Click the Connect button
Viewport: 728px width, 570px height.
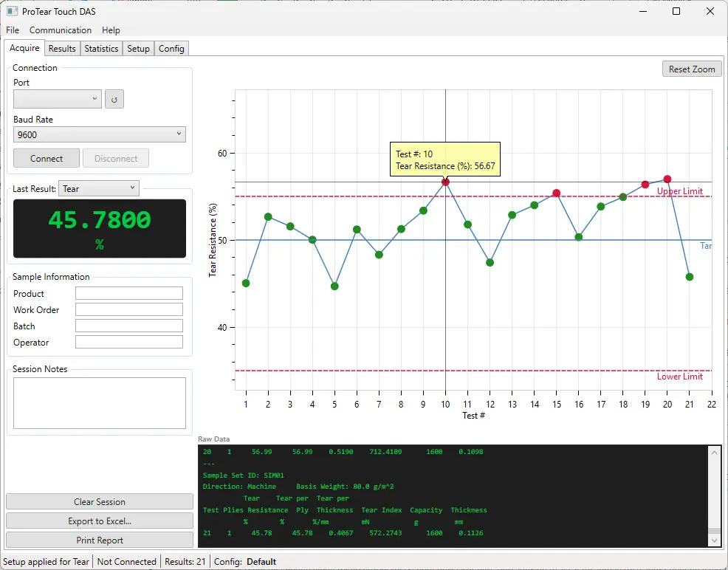click(x=47, y=158)
